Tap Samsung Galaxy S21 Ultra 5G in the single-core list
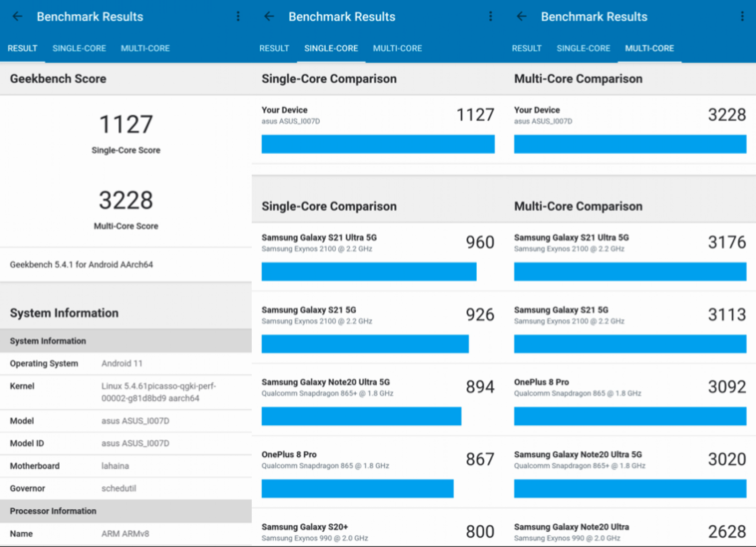756x547 pixels. (x=319, y=237)
